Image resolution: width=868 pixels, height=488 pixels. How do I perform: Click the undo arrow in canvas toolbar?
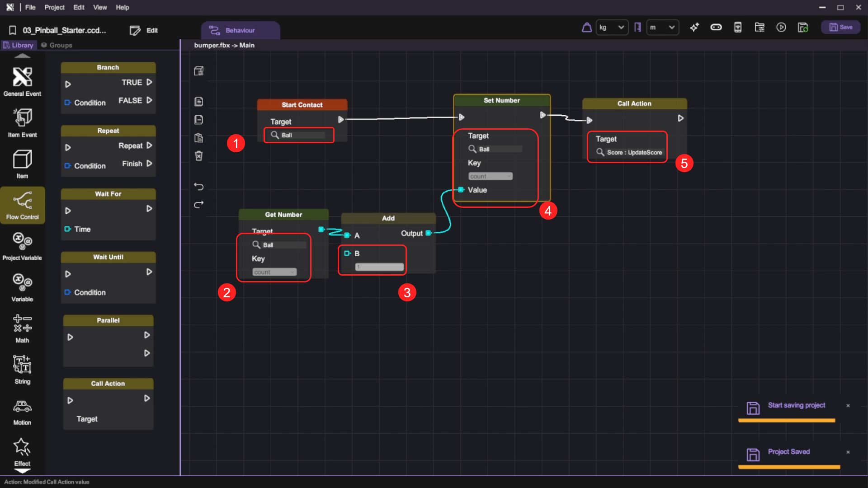(x=198, y=186)
